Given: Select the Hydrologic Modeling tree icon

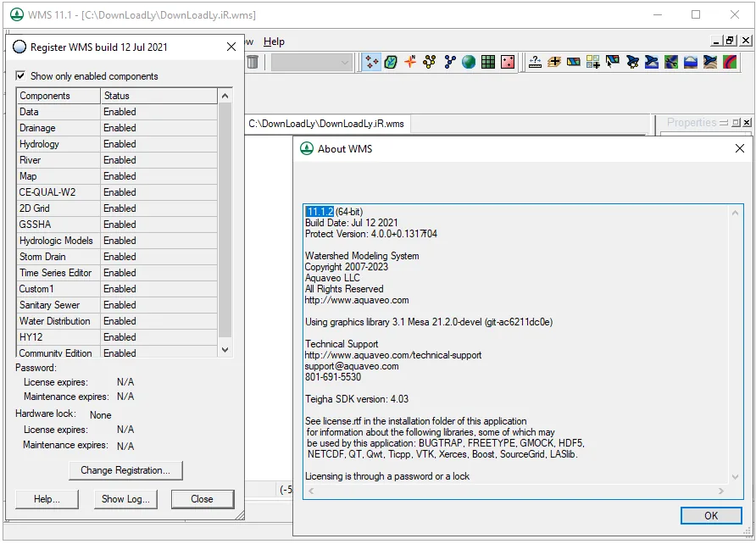Looking at the screenshot, I should tap(430, 62).
